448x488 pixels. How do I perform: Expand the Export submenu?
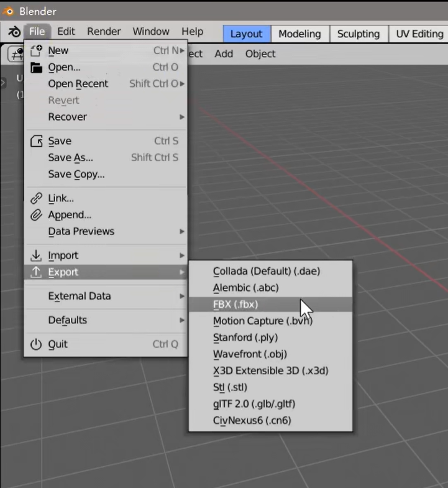106,272
